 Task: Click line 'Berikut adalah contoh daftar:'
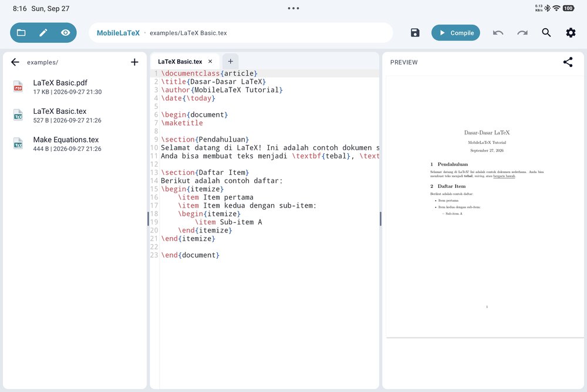click(x=222, y=181)
